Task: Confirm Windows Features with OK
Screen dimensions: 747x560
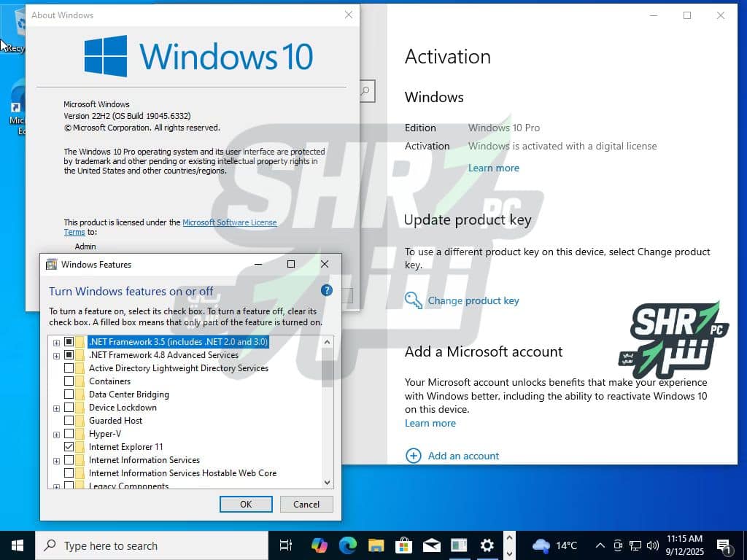Action: 246,505
